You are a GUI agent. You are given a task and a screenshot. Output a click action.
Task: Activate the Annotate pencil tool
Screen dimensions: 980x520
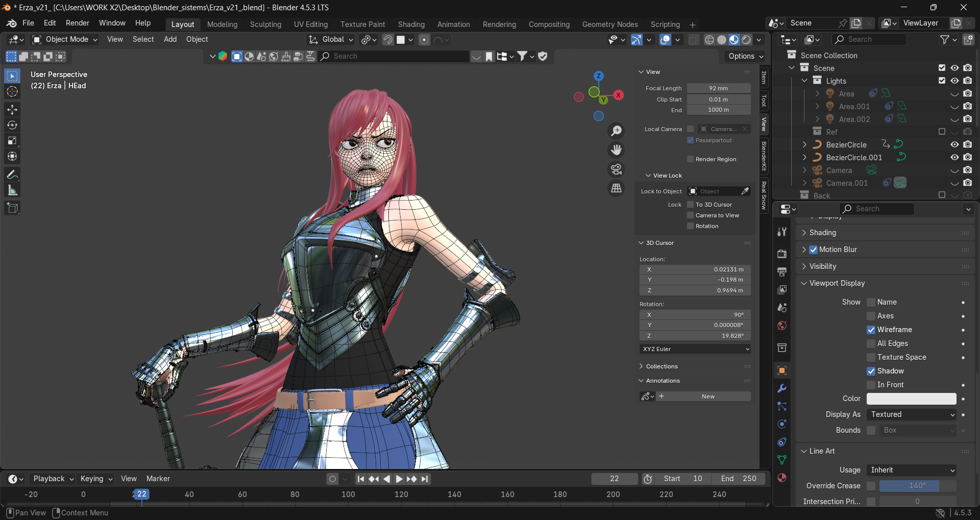(12, 175)
